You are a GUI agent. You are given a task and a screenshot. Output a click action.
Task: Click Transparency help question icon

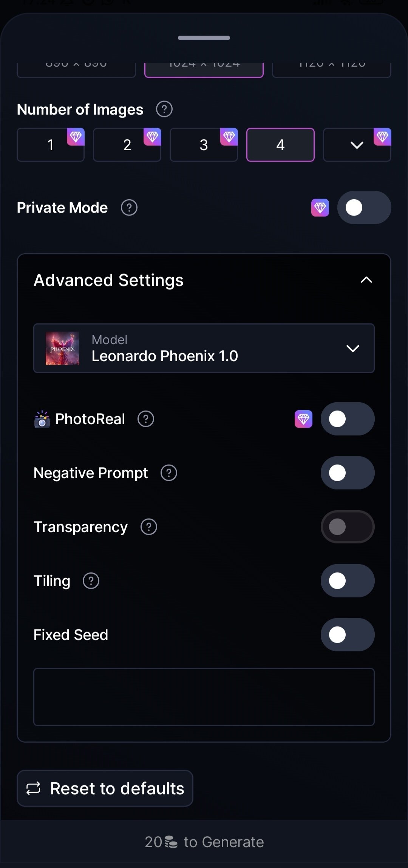pos(149,527)
